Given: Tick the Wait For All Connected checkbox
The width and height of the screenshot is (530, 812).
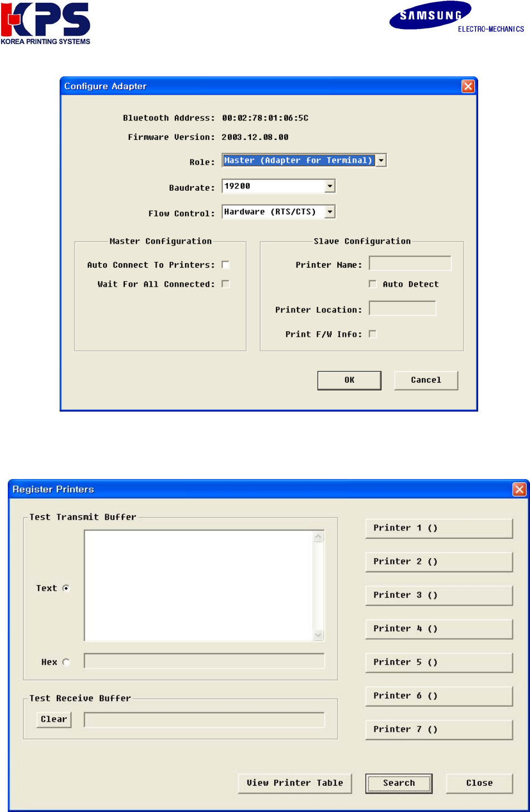Looking at the screenshot, I should pyautogui.click(x=226, y=284).
